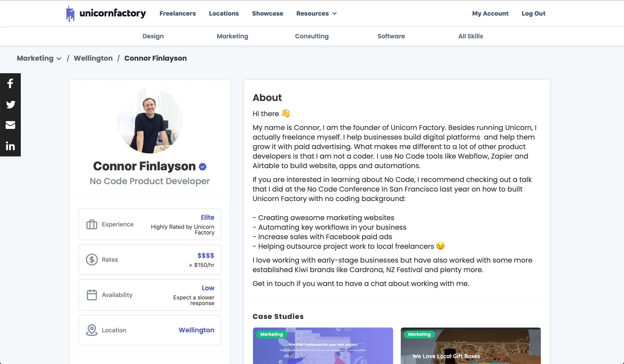Select the All Skills tab
The image size is (624, 364).
470,36
